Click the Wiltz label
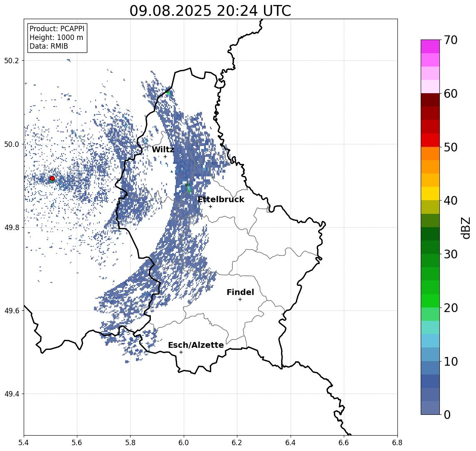The width and height of the screenshot is (476, 451). [x=163, y=149]
